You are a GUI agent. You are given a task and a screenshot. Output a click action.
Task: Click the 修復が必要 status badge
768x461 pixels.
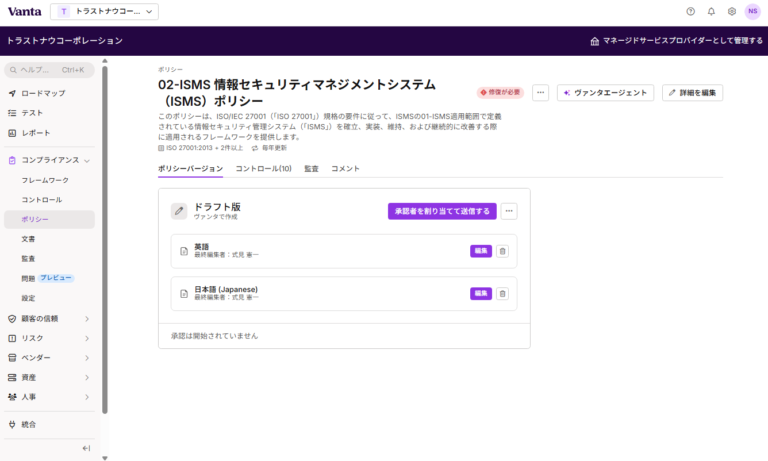(500, 92)
